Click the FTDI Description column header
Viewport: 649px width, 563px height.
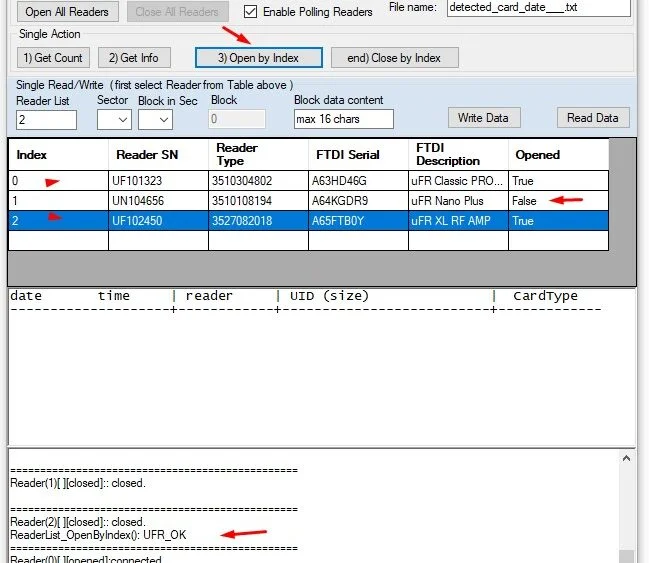[458, 154]
